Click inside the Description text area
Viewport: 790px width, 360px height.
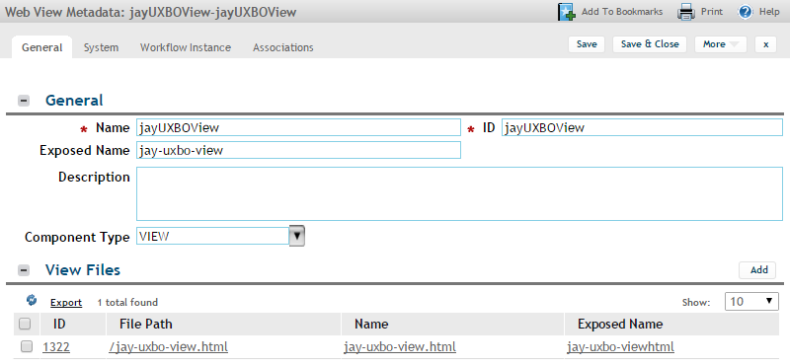(x=459, y=194)
